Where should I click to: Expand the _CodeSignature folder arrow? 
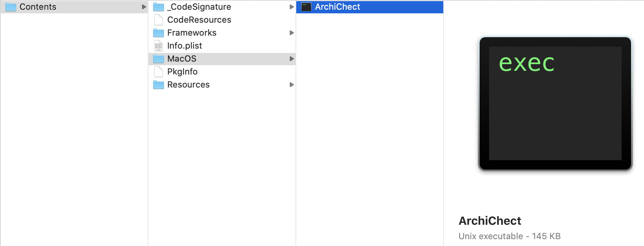(x=292, y=7)
